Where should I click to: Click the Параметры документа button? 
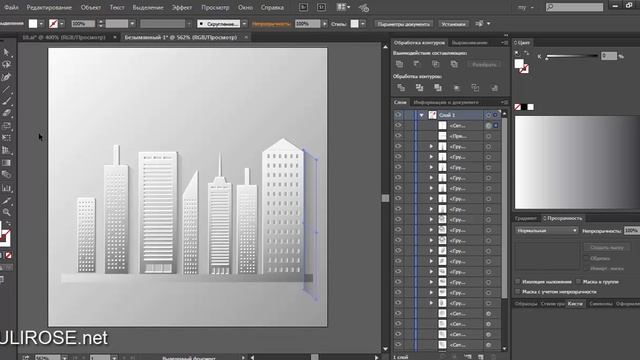click(x=403, y=24)
